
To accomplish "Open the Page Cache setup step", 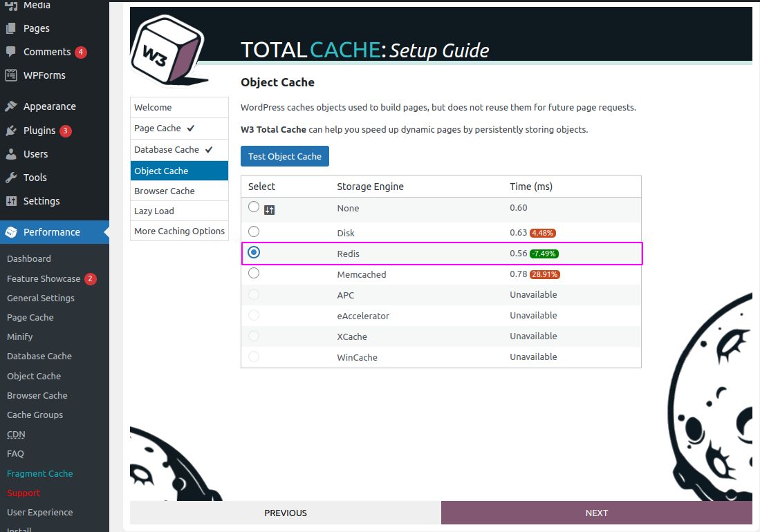I will click(x=179, y=129).
